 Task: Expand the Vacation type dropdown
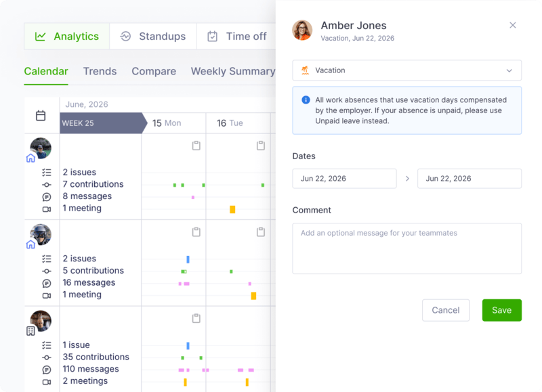tap(407, 70)
